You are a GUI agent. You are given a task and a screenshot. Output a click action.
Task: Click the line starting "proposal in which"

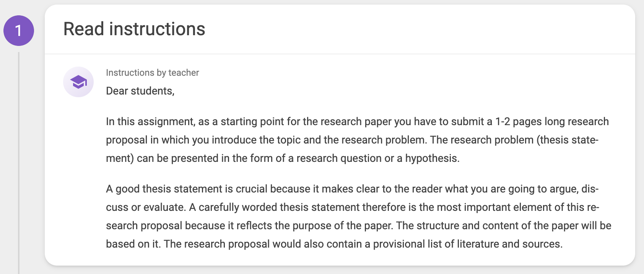pyautogui.click(x=352, y=140)
